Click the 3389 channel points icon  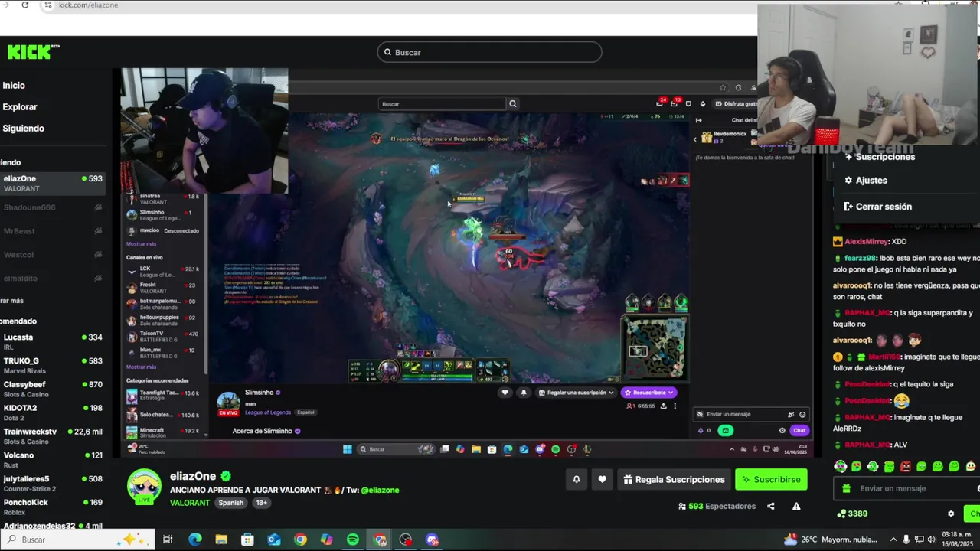pyautogui.click(x=842, y=514)
